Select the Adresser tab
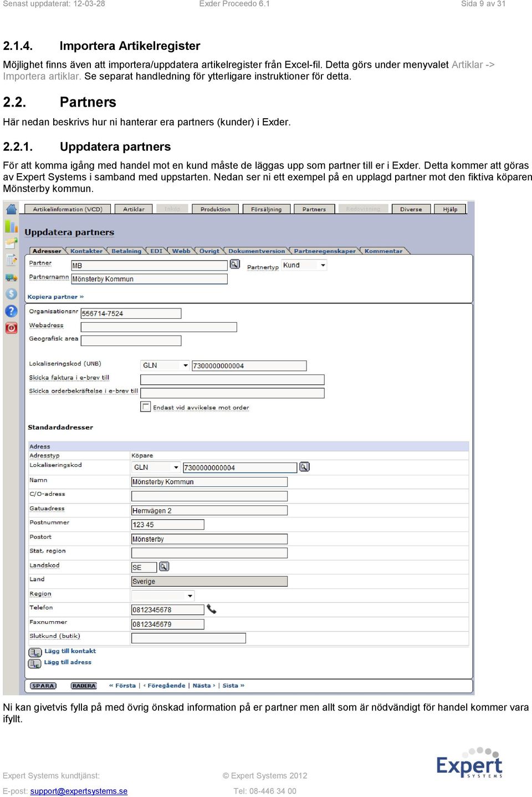The image size is (532, 797). coord(47,251)
